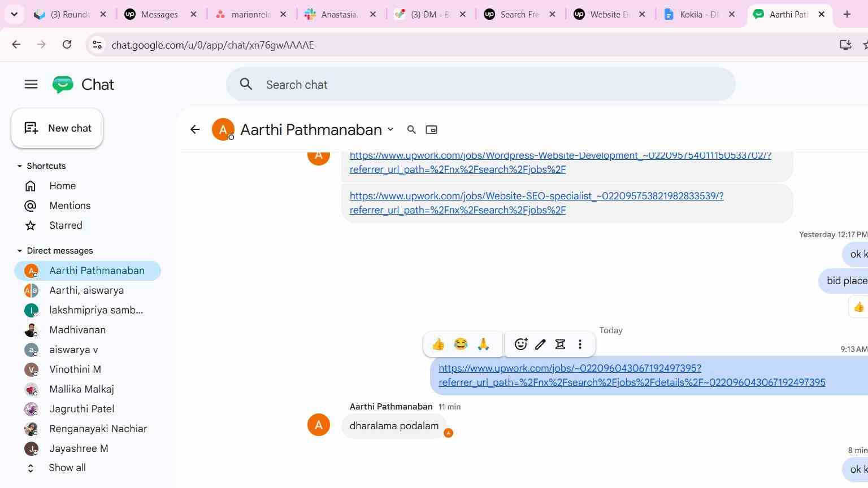Switch to the Messages browser tab
868x488 pixels.
pos(160,15)
